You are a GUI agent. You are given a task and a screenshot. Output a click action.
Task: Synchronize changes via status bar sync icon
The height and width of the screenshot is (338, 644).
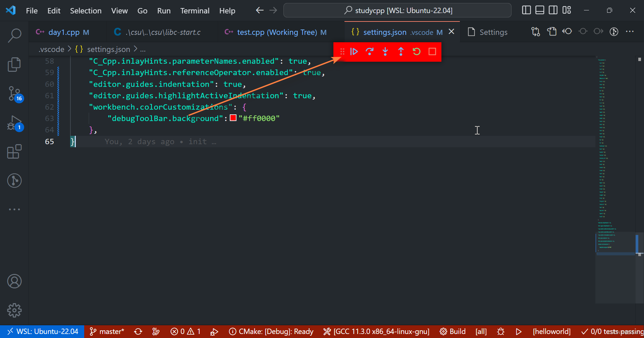(138, 332)
